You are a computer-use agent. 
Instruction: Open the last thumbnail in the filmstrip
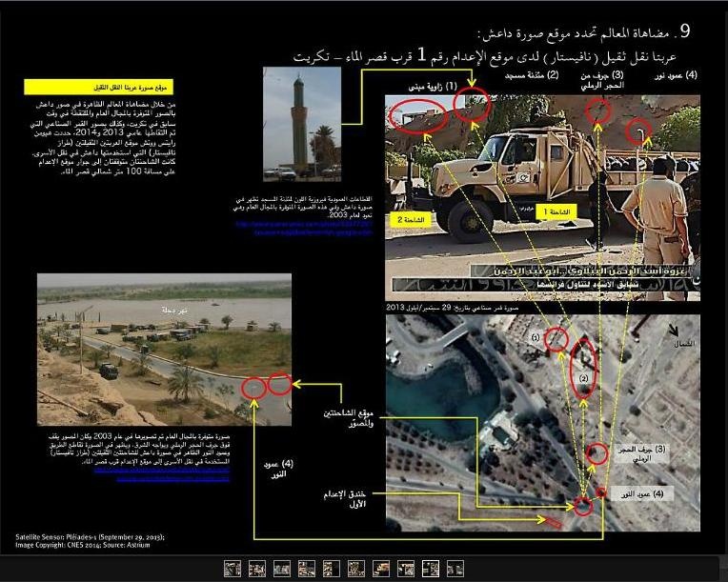pyautogui.click(x=455, y=569)
